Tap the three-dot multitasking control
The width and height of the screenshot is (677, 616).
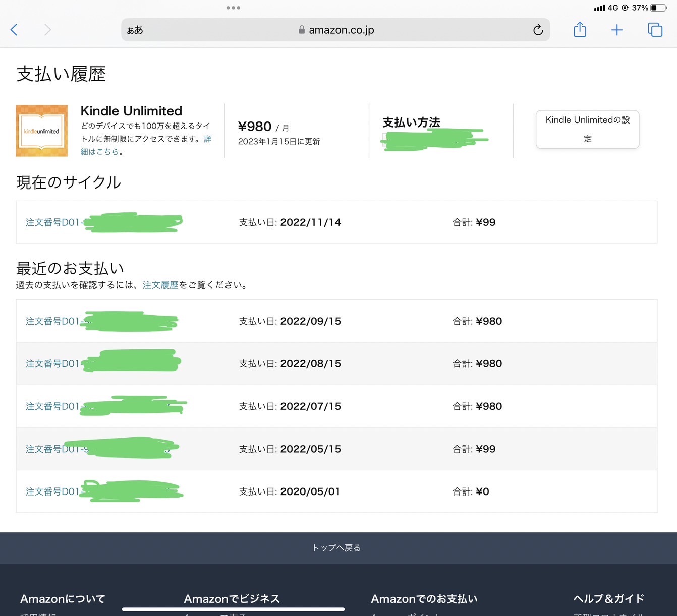(x=233, y=8)
